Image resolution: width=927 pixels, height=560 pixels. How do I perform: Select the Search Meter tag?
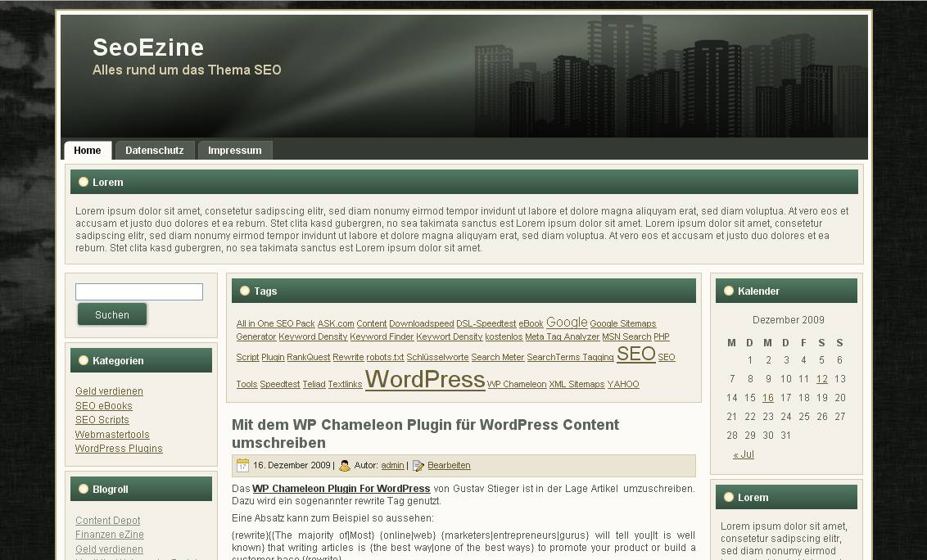498,357
